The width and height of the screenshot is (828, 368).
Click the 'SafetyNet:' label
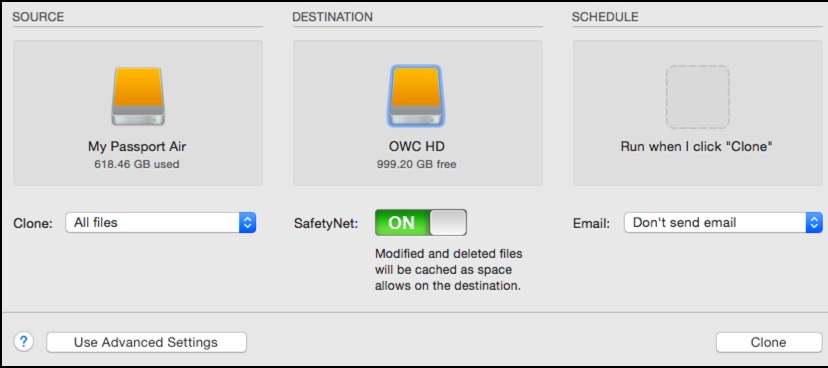[x=326, y=223]
